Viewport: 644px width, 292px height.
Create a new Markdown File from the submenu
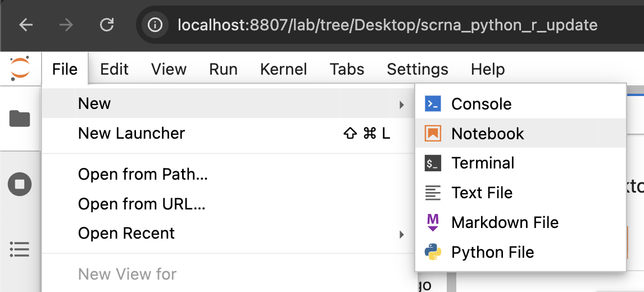coord(520,222)
